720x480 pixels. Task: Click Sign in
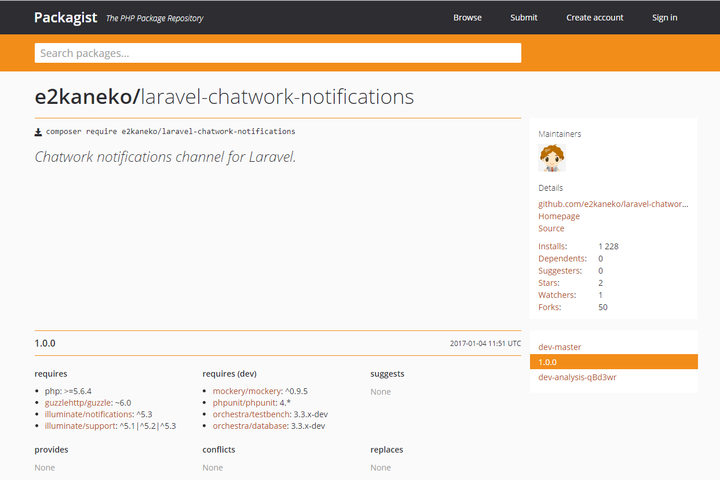tap(664, 17)
